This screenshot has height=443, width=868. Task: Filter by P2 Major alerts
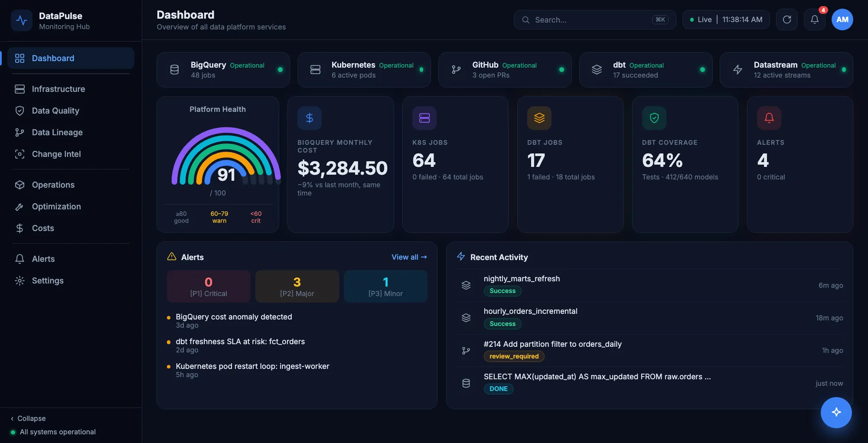[x=297, y=286]
